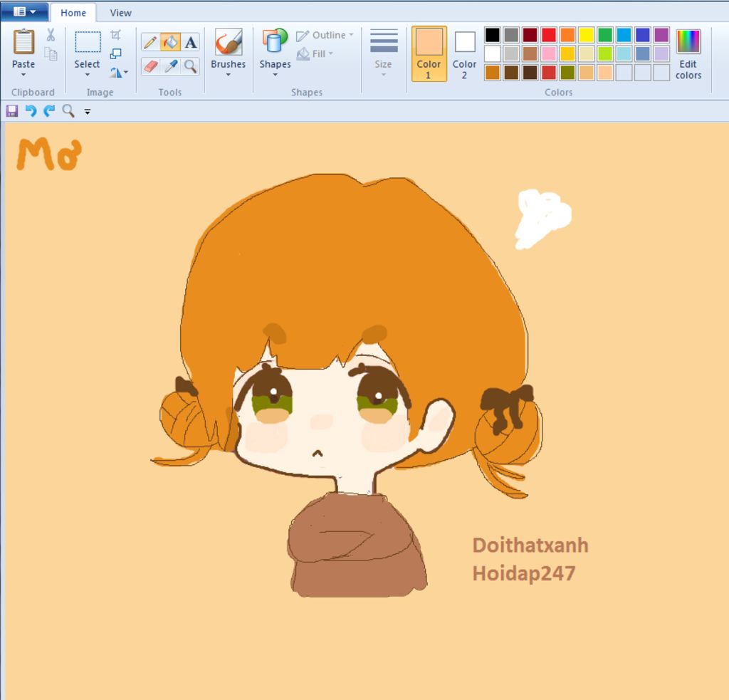Image resolution: width=729 pixels, height=700 pixels.
Task: Click the Undo arrow
Action: coord(31,110)
